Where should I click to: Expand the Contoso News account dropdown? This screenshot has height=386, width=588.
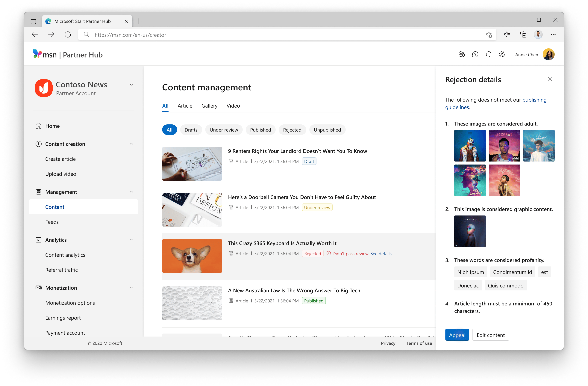coord(131,84)
